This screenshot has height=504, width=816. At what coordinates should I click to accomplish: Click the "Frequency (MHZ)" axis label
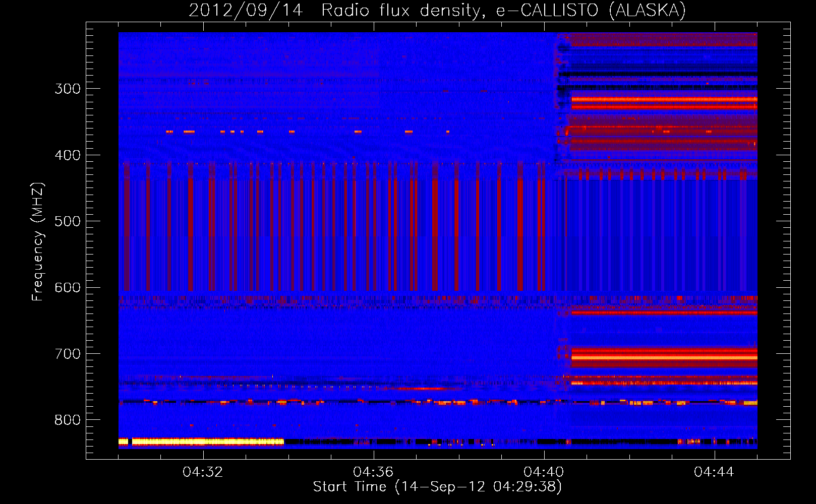point(38,241)
